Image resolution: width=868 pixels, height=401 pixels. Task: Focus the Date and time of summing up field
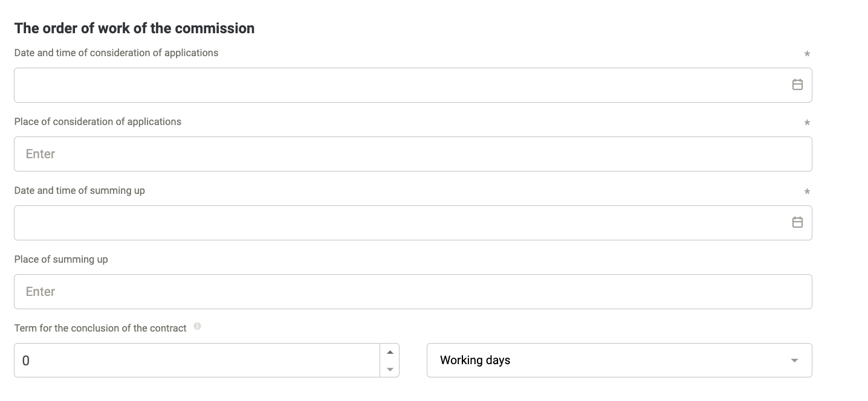click(x=413, y=223)
